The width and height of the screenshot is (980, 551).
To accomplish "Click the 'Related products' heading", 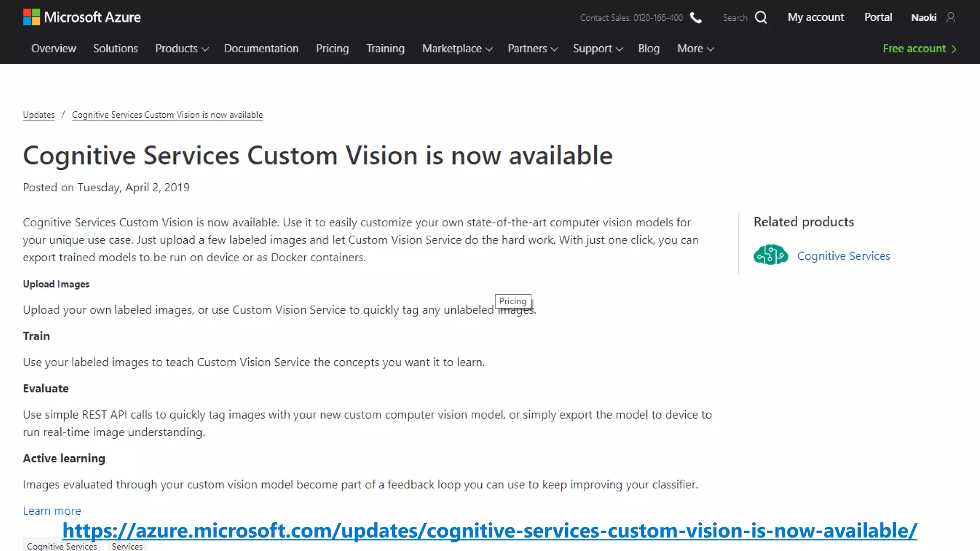I will 803,222.
